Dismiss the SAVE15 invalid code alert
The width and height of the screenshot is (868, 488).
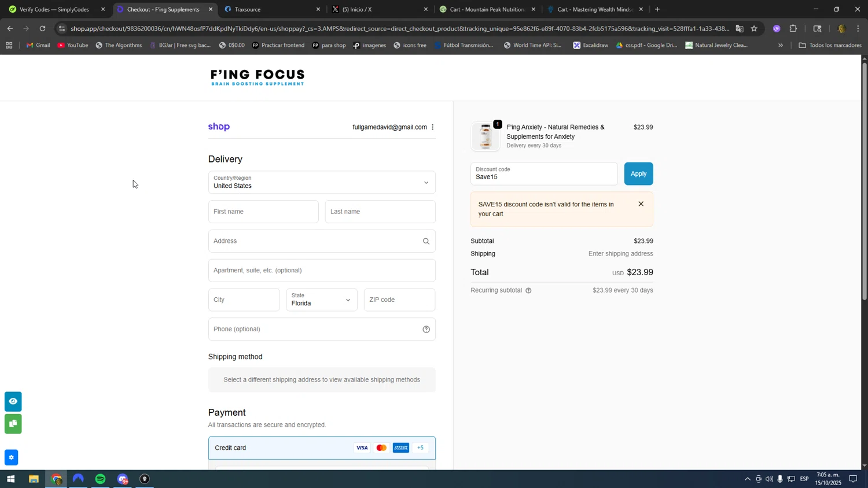coord(641,204)
